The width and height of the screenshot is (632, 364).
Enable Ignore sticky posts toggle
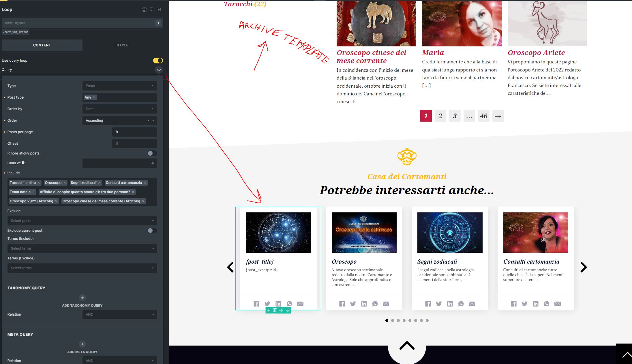click(152, 153)
